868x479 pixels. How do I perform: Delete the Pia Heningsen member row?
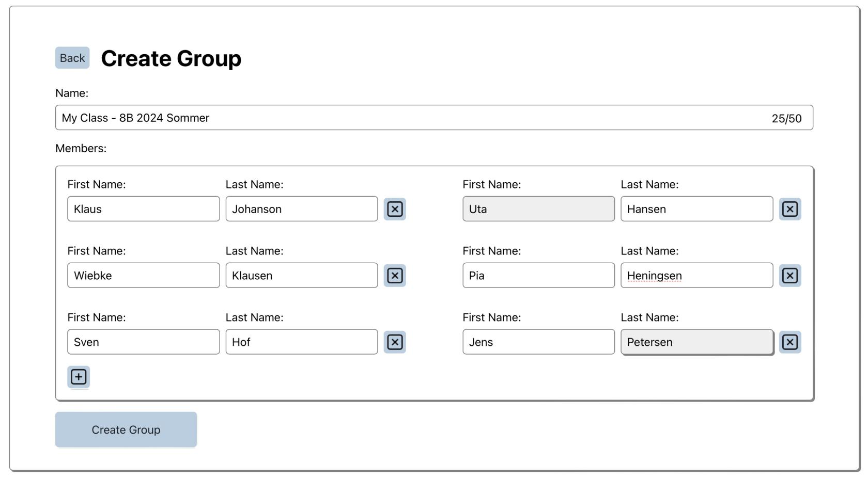click(790, 276)
